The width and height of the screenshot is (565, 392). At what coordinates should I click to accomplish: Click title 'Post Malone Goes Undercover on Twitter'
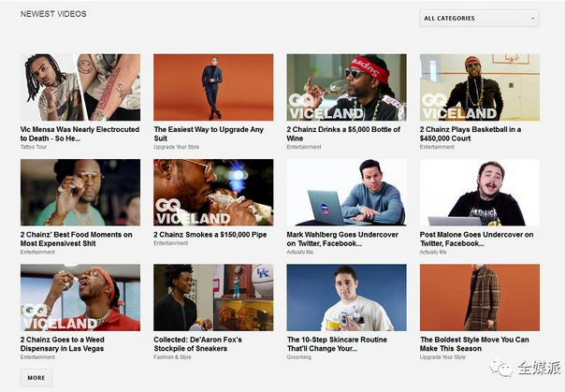point(476,239)
